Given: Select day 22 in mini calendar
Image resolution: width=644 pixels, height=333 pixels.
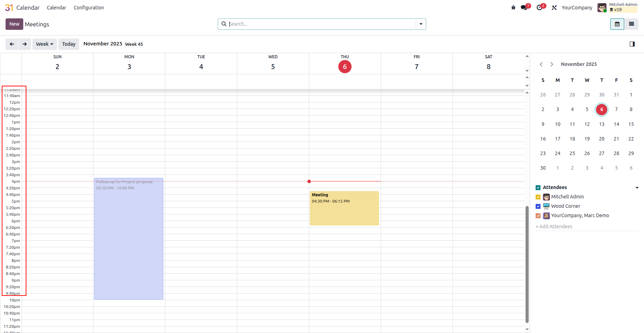Looking at the screenshot, I should (x=631, y=139).
